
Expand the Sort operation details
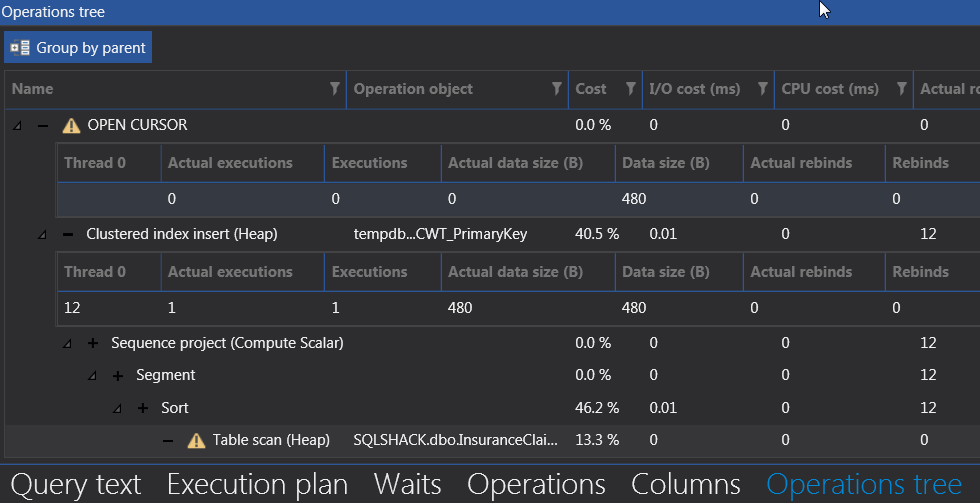(143, 408)
